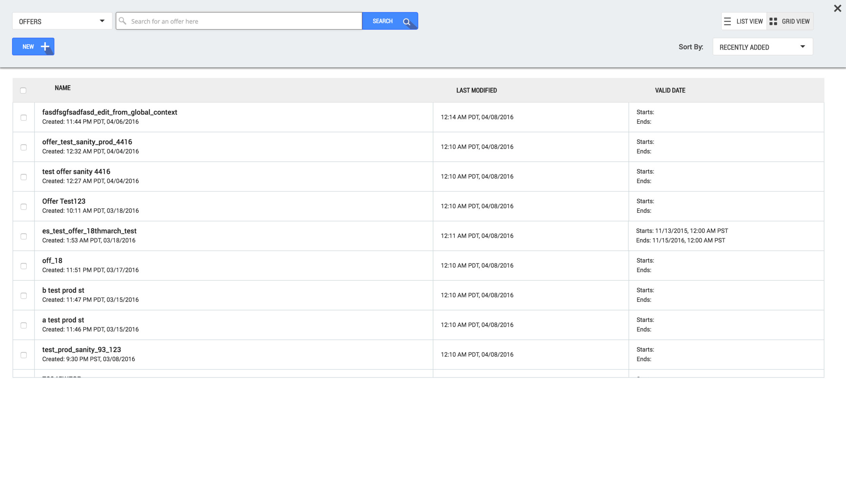Switch to List View

point(744,21)
